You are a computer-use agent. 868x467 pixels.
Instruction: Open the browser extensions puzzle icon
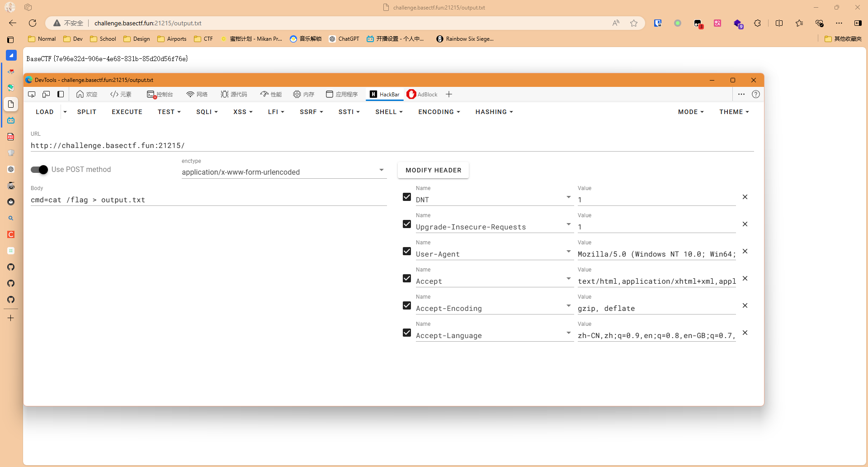click(x=757, y=23)
